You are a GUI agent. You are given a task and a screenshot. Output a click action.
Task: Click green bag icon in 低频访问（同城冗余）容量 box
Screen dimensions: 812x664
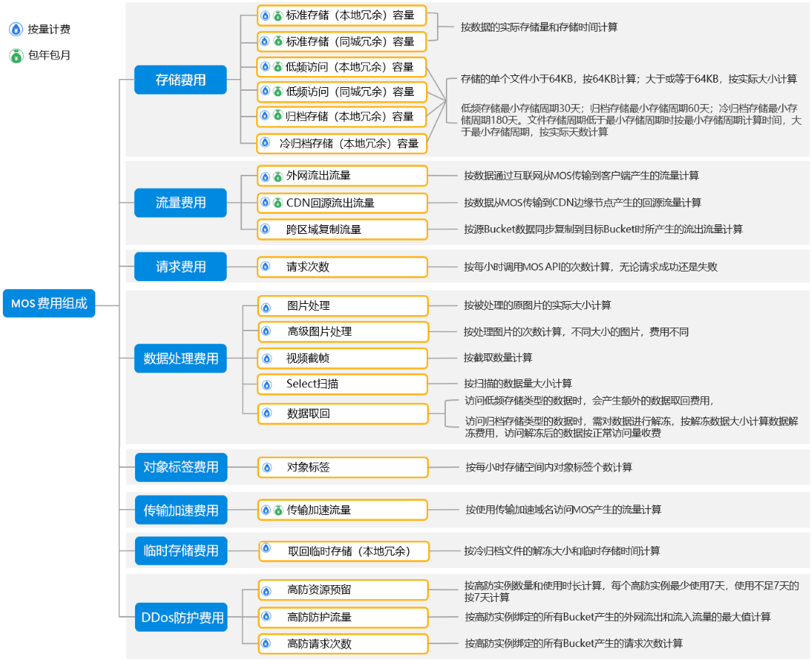tap(278, 91)
